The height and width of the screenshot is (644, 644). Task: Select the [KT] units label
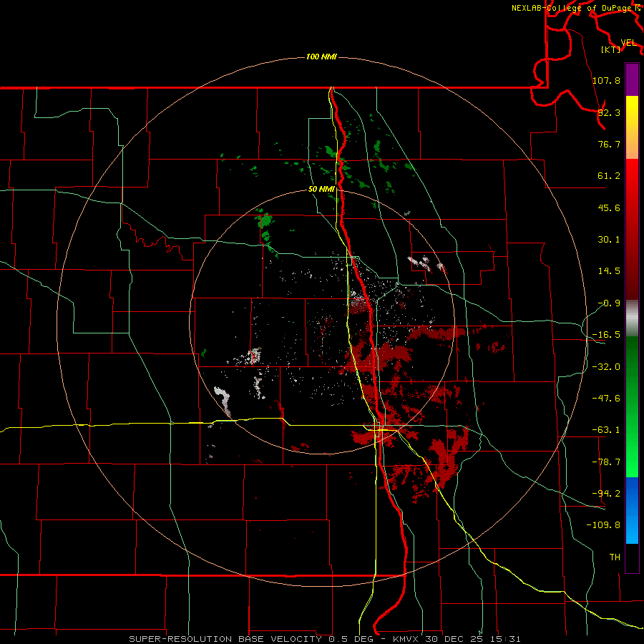(x=611, y=49)
